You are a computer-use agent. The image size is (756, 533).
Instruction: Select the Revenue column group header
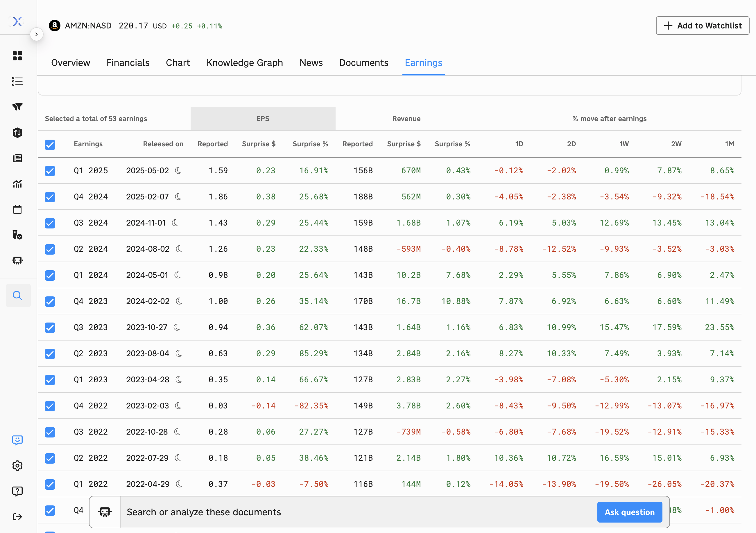click(406, 119)
